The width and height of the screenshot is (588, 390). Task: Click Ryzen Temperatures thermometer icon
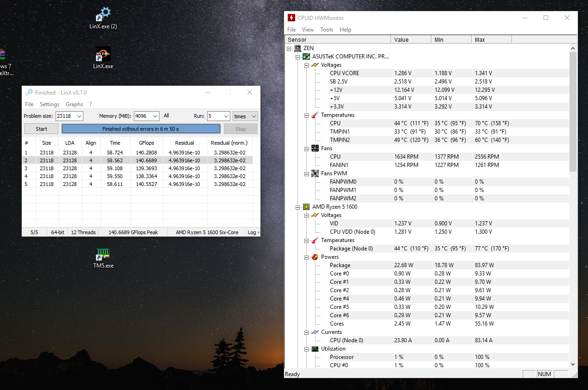pos(315,240)
